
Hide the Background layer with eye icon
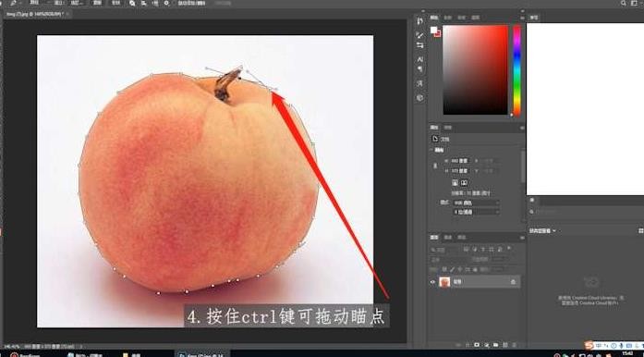tap(432, 282)
